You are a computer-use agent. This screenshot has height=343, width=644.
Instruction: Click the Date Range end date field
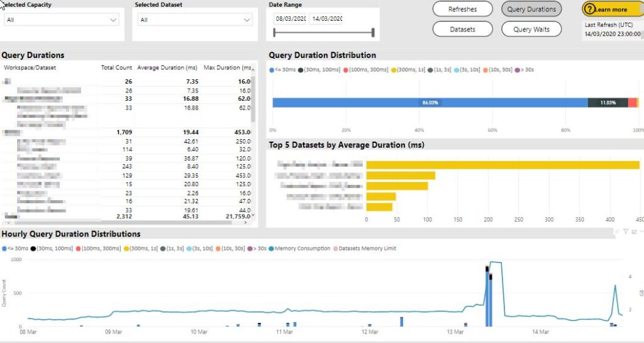[x=326, y=19]
